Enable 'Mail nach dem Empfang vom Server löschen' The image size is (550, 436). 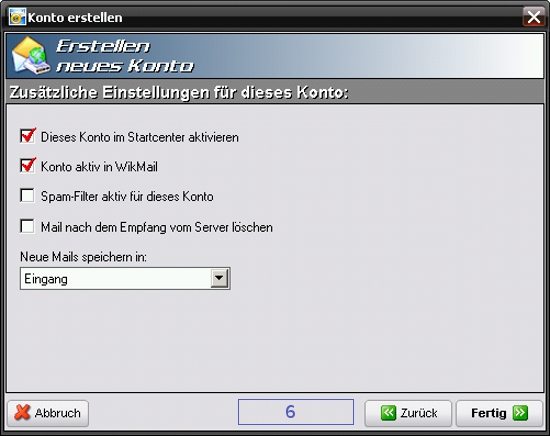(x=27, y=226)
